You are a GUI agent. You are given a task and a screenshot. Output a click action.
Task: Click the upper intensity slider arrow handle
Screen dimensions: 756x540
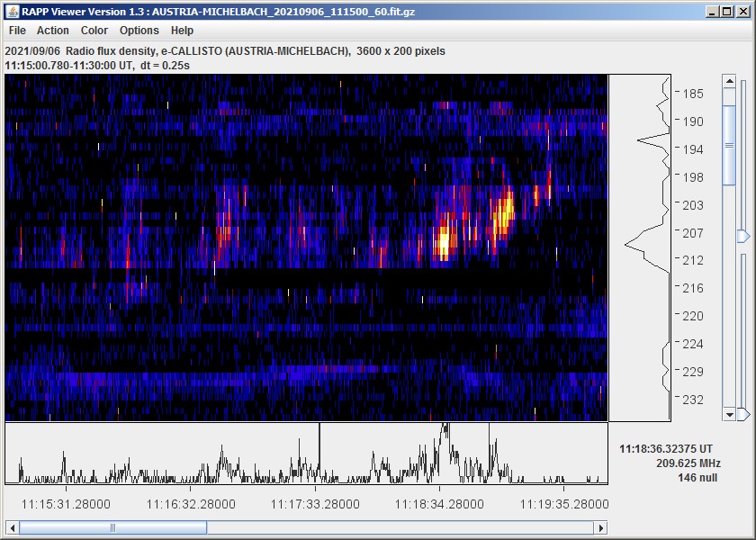coord(744,236)
